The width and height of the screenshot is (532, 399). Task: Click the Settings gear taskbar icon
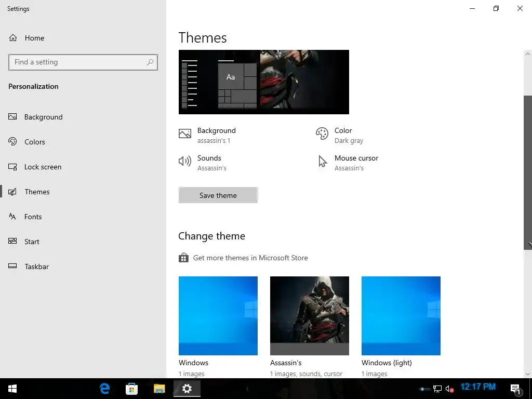187,389
